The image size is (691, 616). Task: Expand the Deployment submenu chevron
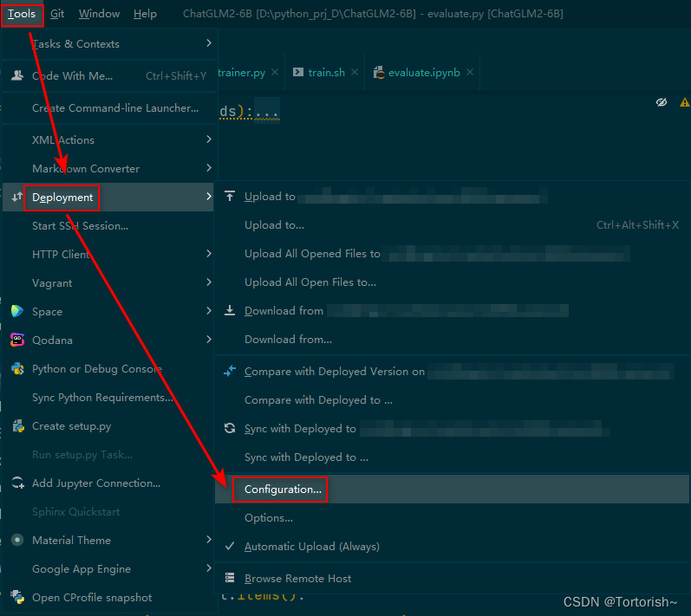(x=208, y=197)
